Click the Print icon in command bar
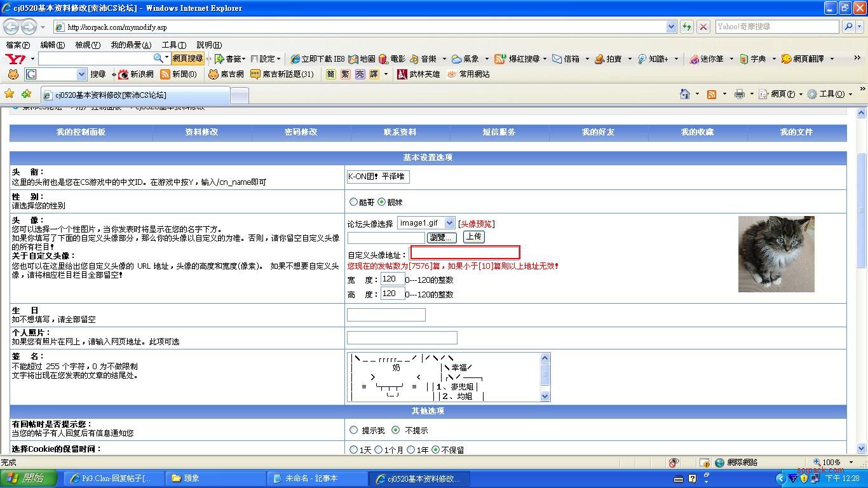The image size is (868, 488). pos(739,94)
